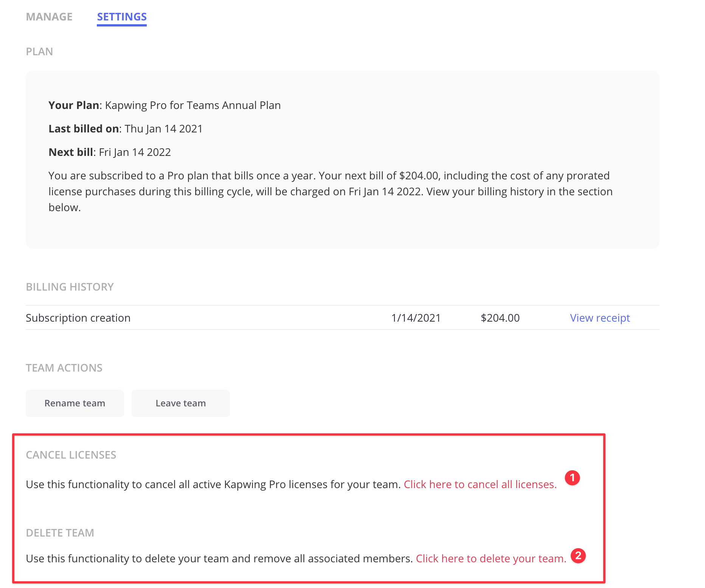
Task: Click here to cancel all licenses link
Action: pyautogui.click(x=480, y=484)
